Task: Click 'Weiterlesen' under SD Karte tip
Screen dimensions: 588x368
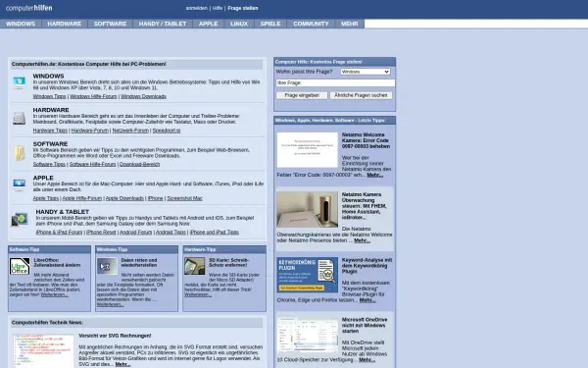Action: pyautogui.click(x=198, y=294)
